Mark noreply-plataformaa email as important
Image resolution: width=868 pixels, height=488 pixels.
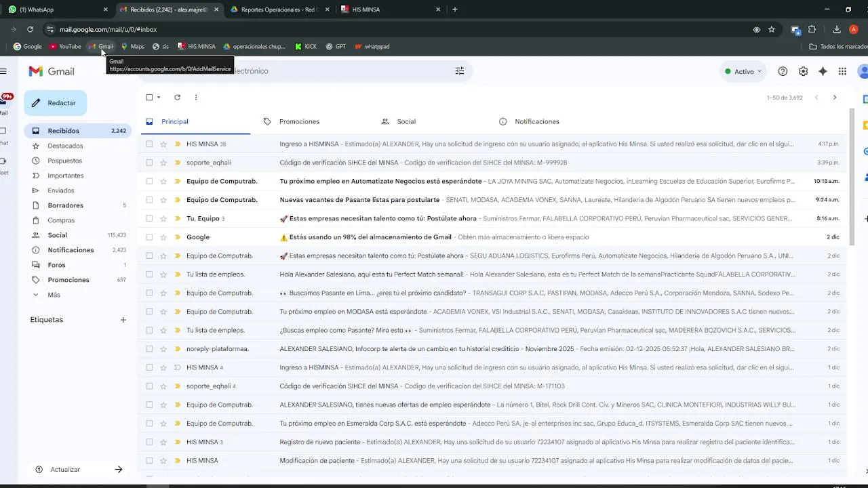coord(178,349)
